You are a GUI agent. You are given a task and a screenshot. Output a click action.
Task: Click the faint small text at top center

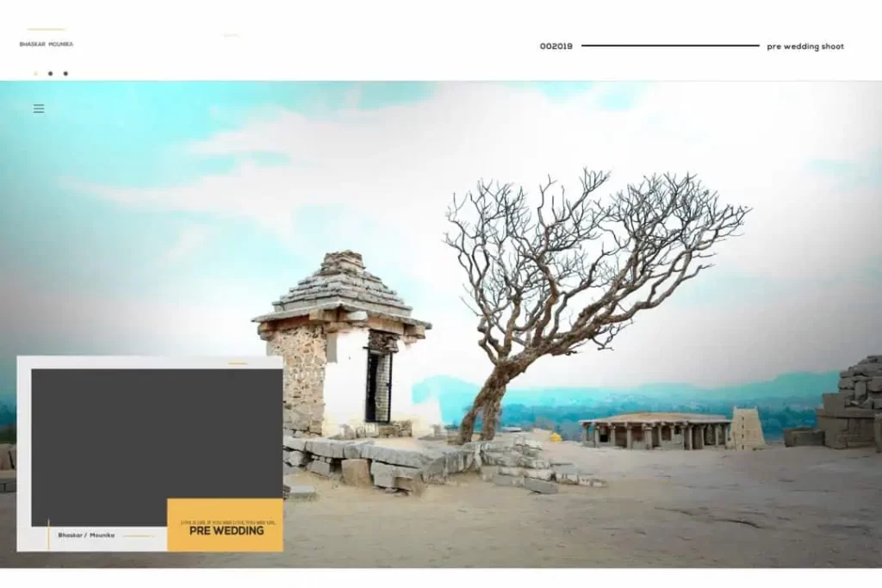(231, 35)
